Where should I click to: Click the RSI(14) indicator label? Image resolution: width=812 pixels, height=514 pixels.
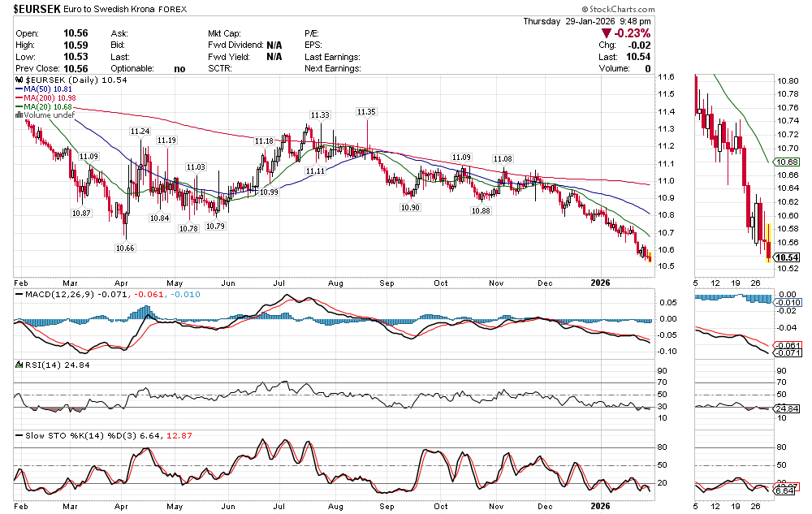click(36, 365)
